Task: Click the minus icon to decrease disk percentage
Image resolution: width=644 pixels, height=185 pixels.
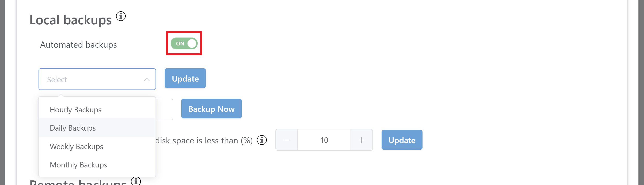Action: (x=286, y=140)
